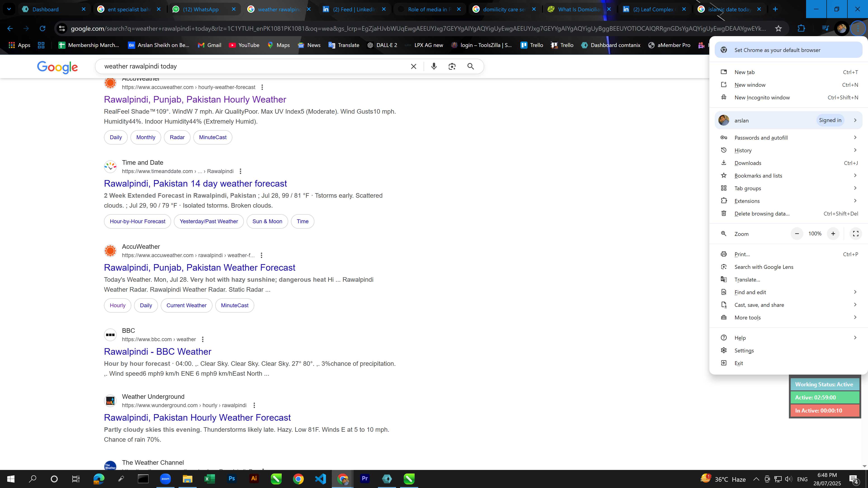Go back using the back arrow
This screenshot has height=488, width=868.
(10, 29)
